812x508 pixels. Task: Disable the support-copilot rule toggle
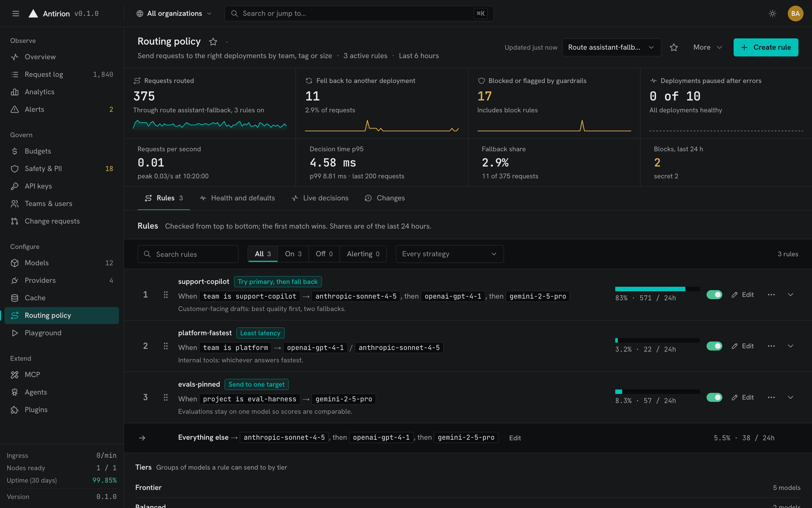click(x=714, y=295)
